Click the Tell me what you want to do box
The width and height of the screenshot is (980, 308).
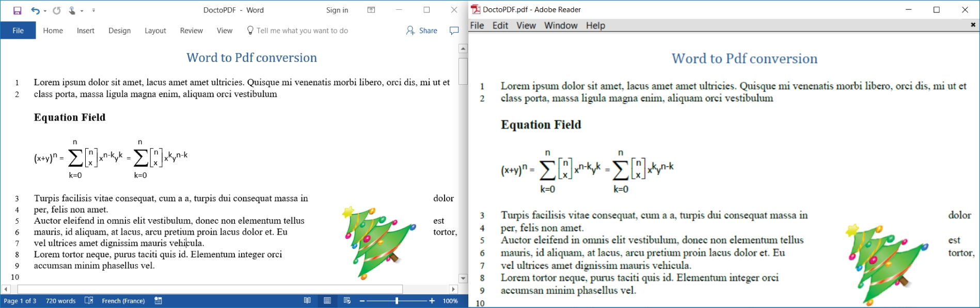302,31
